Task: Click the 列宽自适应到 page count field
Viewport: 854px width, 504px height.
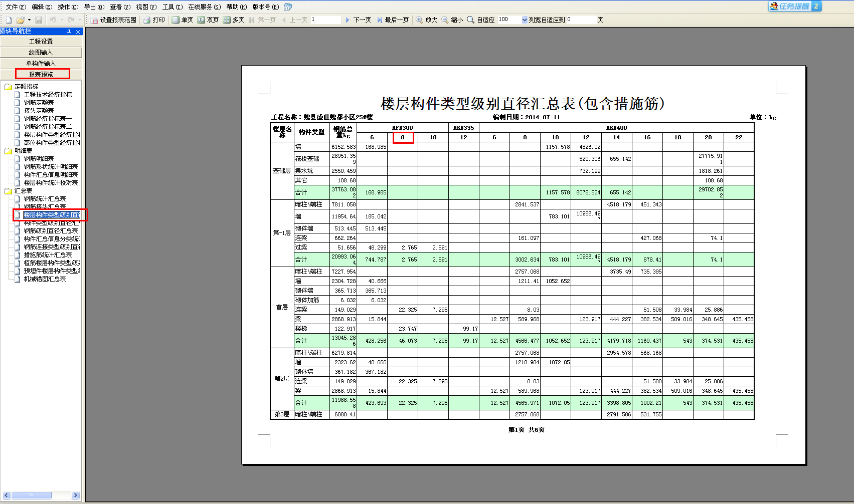Action: point(581,20)
